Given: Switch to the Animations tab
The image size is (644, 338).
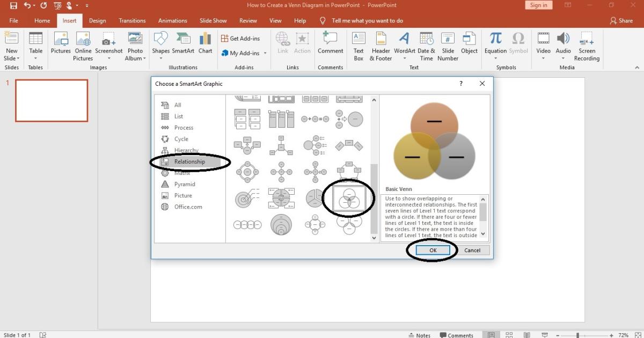Looking at the screenshot, I should 172,20.
